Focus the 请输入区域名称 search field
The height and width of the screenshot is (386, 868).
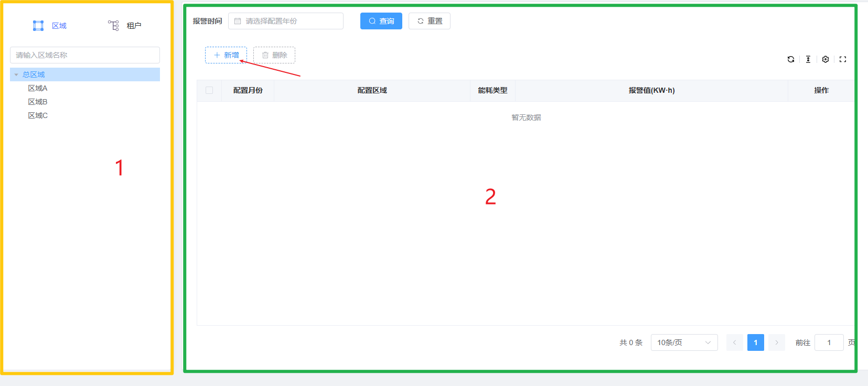pyautogui.click(x=85, y=55)
